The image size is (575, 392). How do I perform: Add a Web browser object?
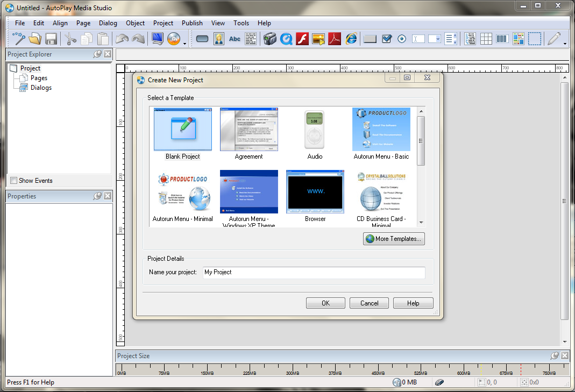351,38
